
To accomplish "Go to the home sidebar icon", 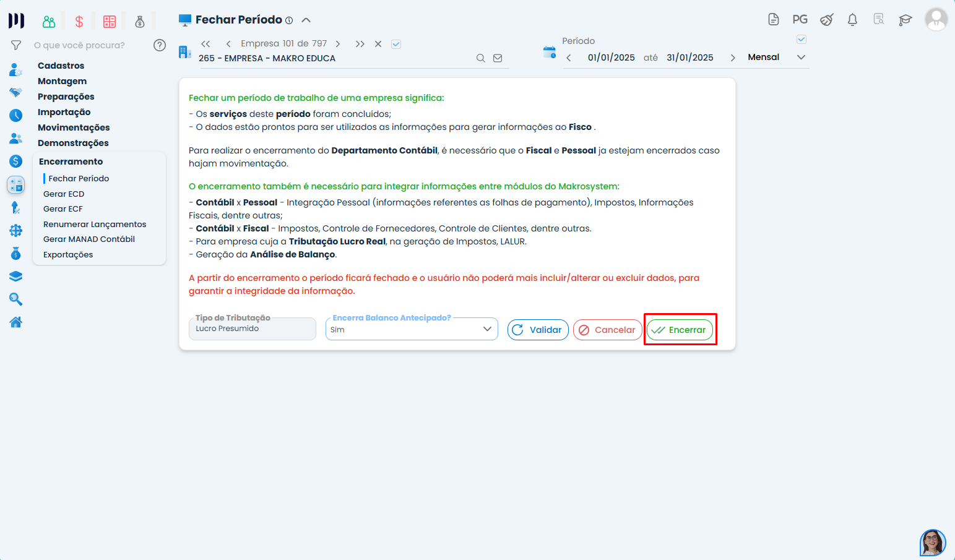I will click(x=16, y=322).
